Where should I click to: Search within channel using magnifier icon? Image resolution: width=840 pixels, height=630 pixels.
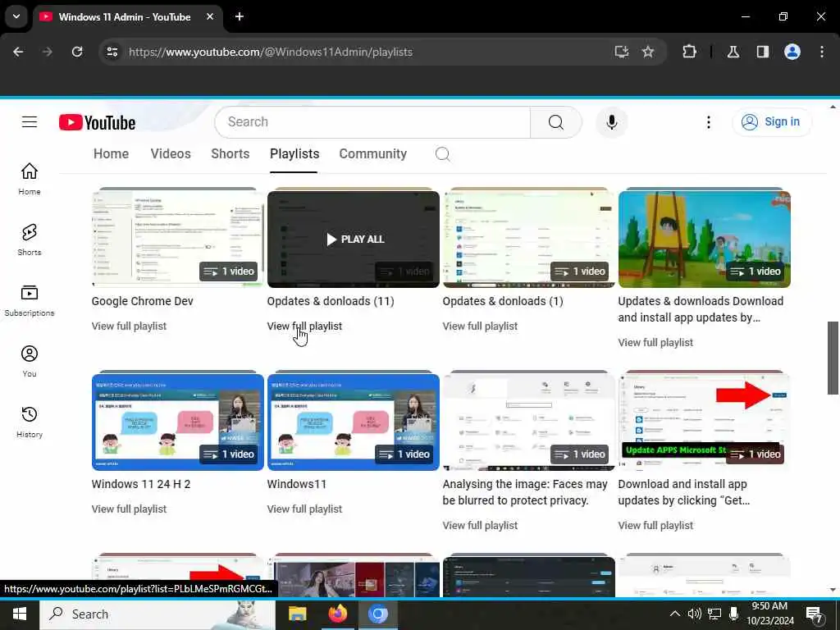click(x=442, y=154)
